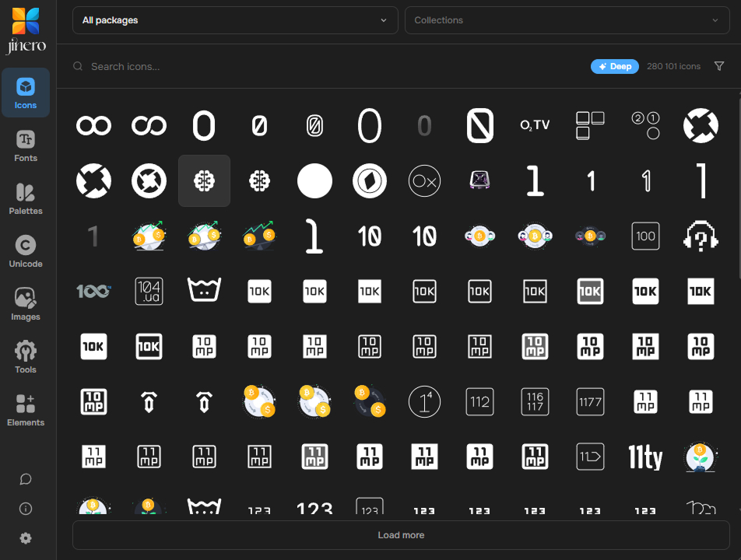The width and height of the screenshot is (741, 560).
Task: Open the Images section in sidebar
Action: pyautogui.click(x=26, y=305)
